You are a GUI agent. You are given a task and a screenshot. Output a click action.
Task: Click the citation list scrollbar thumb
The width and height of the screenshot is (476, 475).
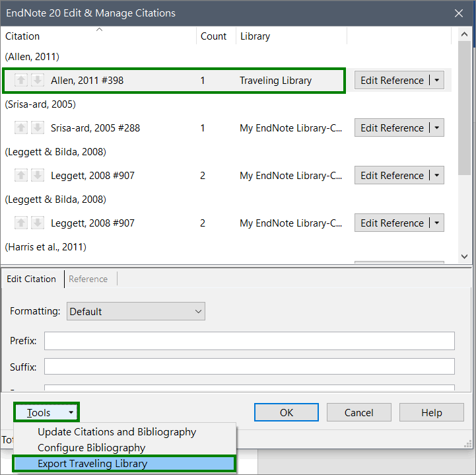pos(464,108)
